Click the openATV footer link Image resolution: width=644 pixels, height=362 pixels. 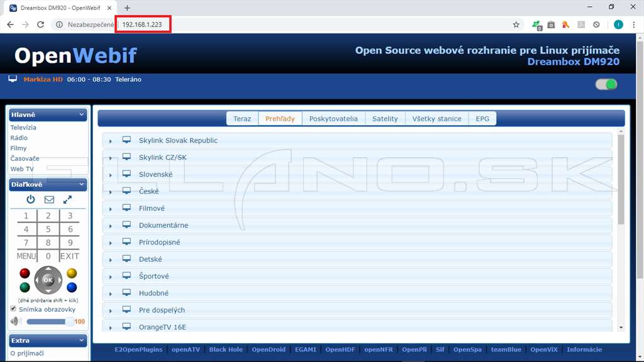186,349
